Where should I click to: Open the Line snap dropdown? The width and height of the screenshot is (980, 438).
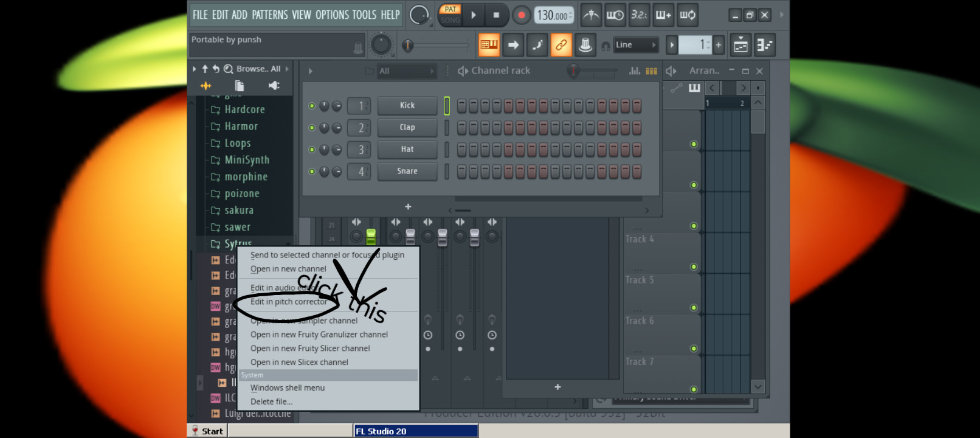coord(636,44)
